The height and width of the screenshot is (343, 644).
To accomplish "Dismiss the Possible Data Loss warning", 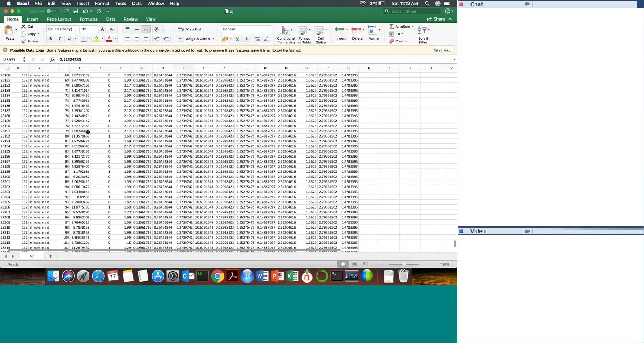I will (x=5, y=50).
